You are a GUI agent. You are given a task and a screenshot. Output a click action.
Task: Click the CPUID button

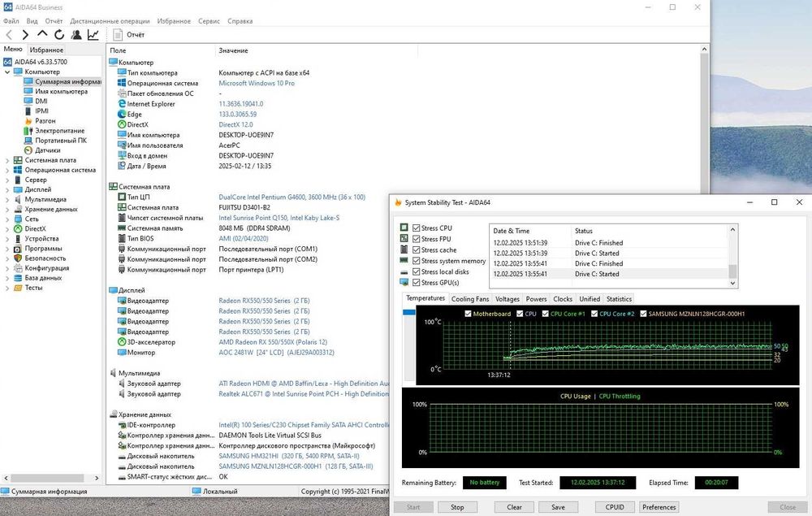pyautogui.click(x=615, y=507)
